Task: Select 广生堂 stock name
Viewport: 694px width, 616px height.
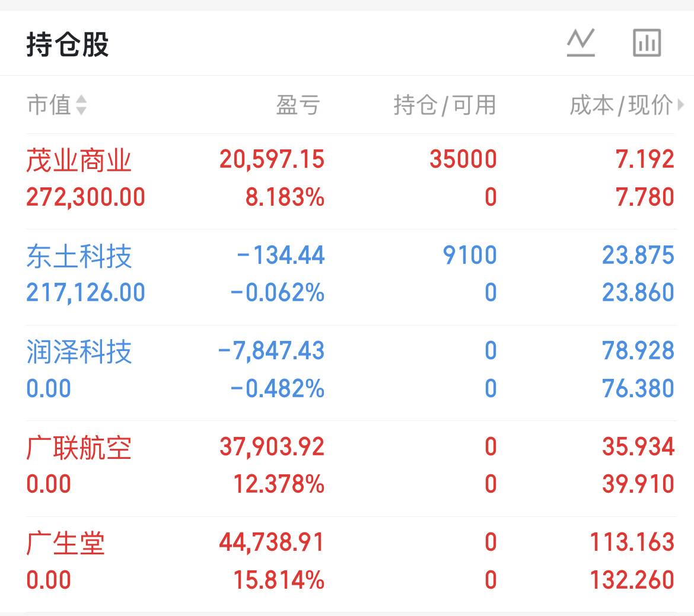Action: coord(65,544)
